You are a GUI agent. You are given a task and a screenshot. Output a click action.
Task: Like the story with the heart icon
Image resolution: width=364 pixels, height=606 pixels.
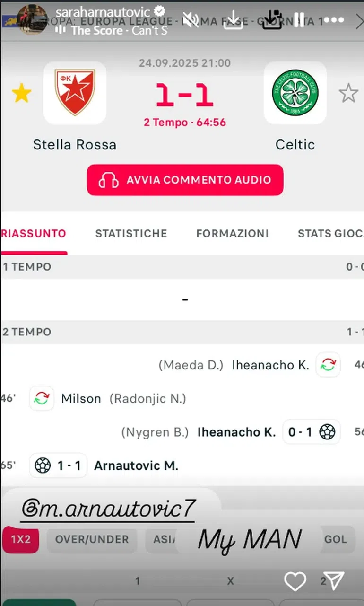(x=295, y=581)
